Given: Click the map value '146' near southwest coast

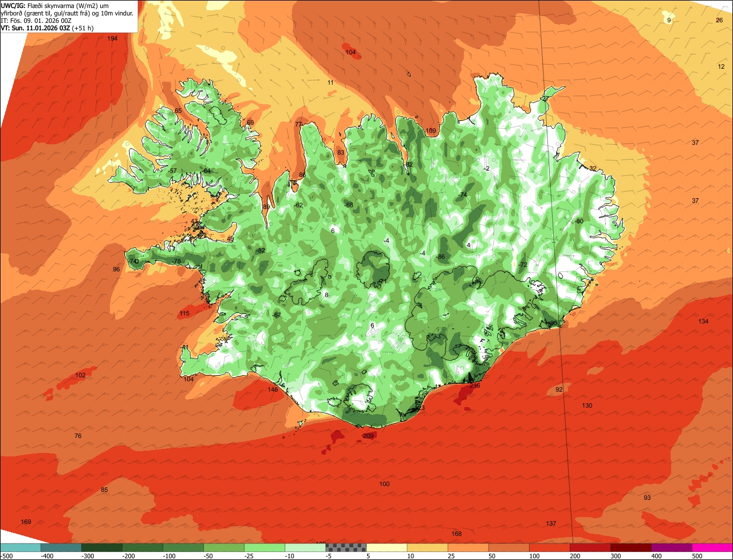Looking at the screenshot, I should 273,389.
